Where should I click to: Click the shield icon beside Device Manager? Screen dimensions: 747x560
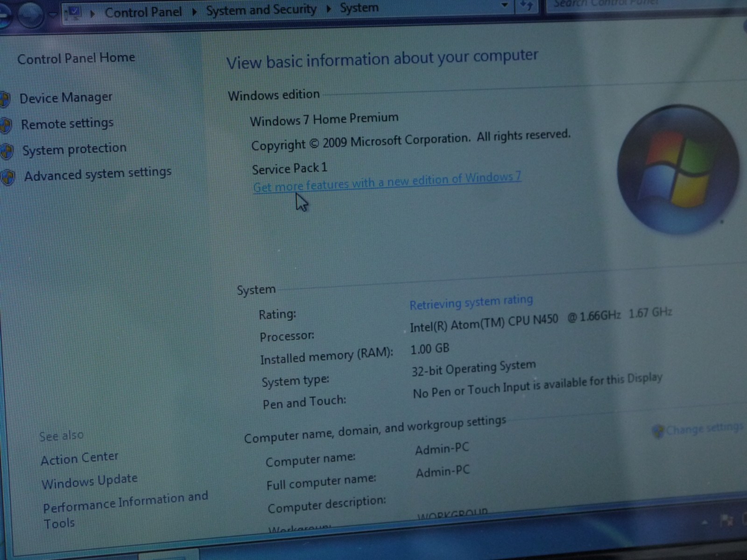(x=5, y=99)
